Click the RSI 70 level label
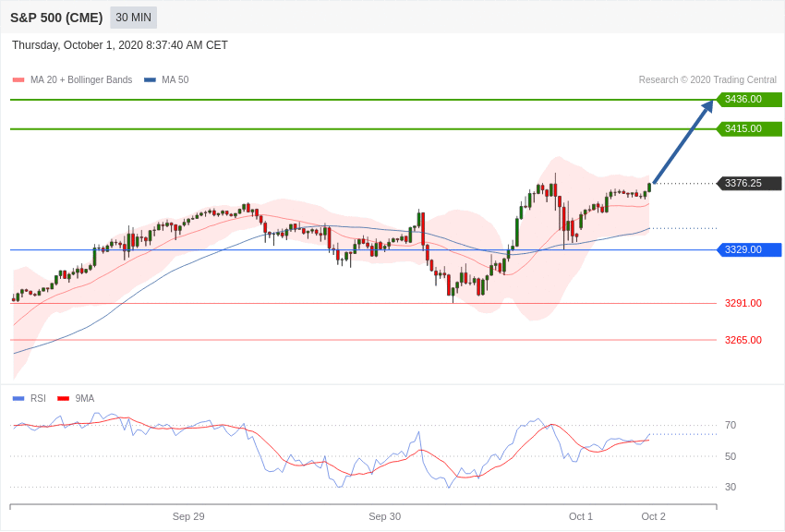 (x=731, y=426)
